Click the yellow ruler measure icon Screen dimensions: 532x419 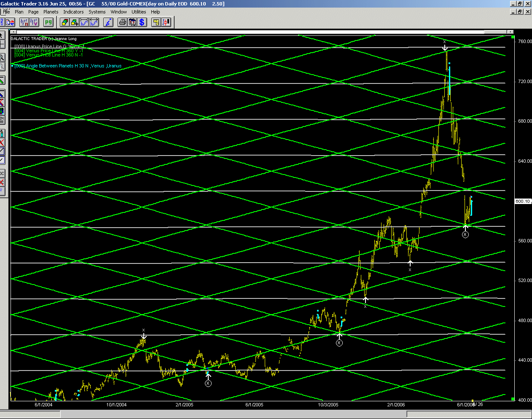[x=156, y=22]
